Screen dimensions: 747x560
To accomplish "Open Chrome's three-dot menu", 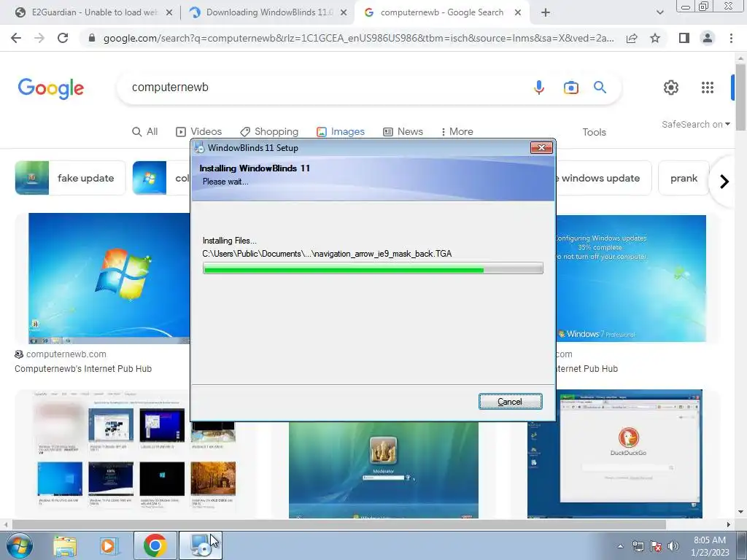I will [731, 38].
